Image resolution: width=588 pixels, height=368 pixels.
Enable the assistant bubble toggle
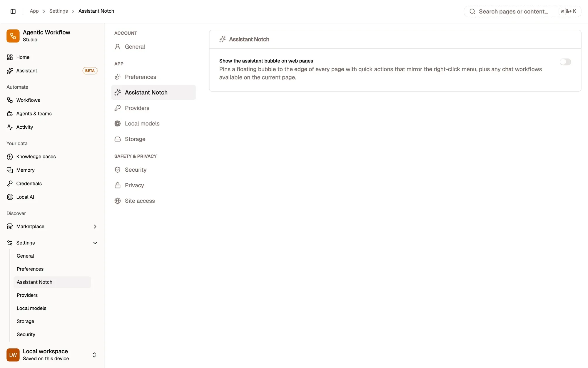click(565, 62)
